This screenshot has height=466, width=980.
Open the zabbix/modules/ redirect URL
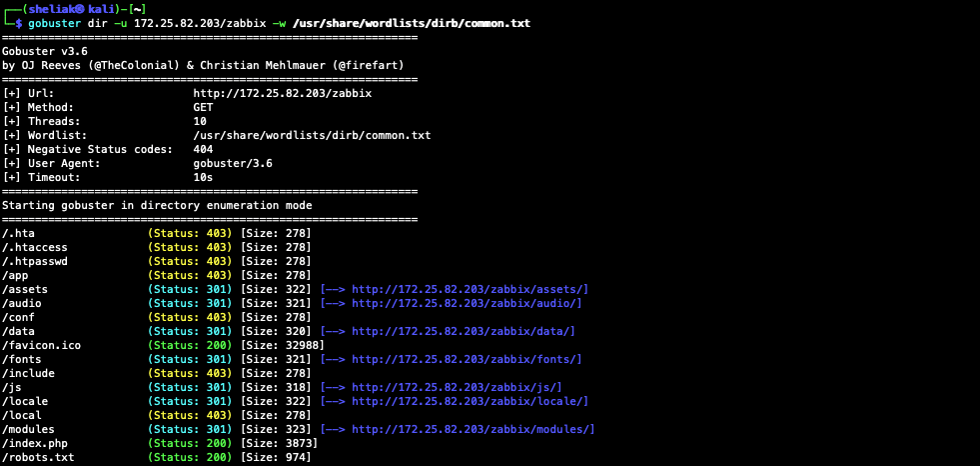[x=473, y=429]
